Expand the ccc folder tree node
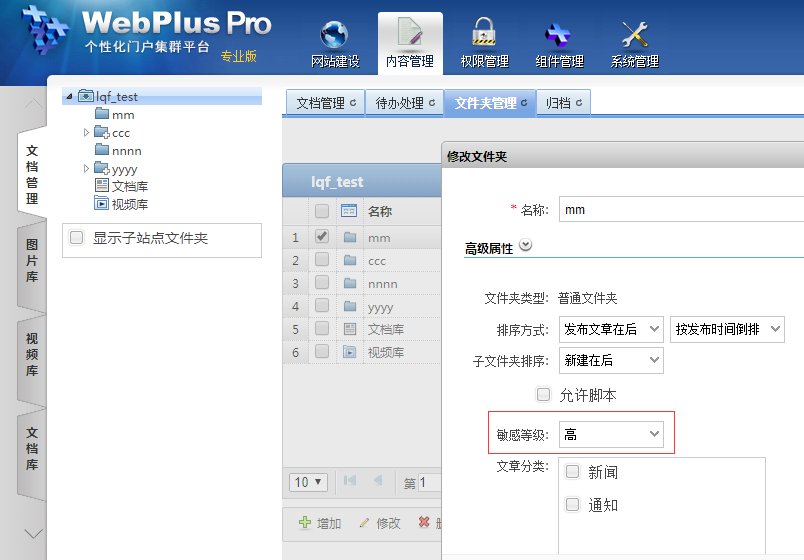Screen dimensions: 804x560 pos(87,133)
